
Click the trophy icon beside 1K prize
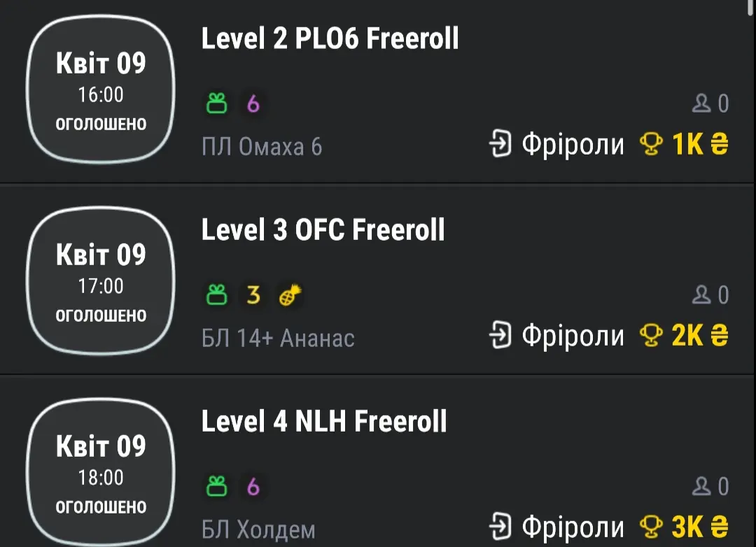click(x=651, y=145)
